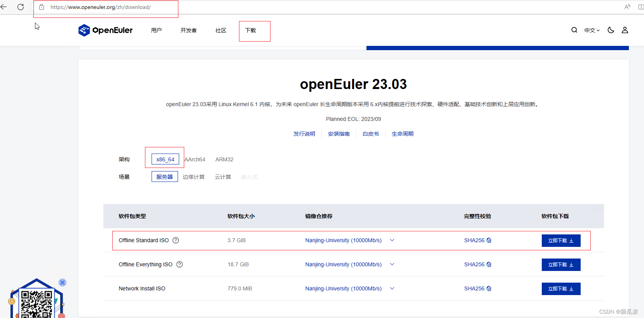644x318 pixels.
Task: Click the QR code image
Action: [x=37, y=304]
